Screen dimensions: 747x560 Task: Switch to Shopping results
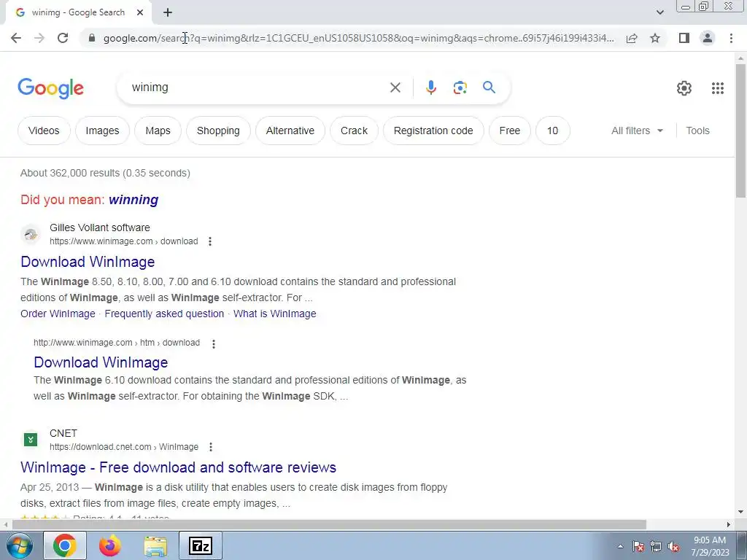tap(218, 131)
